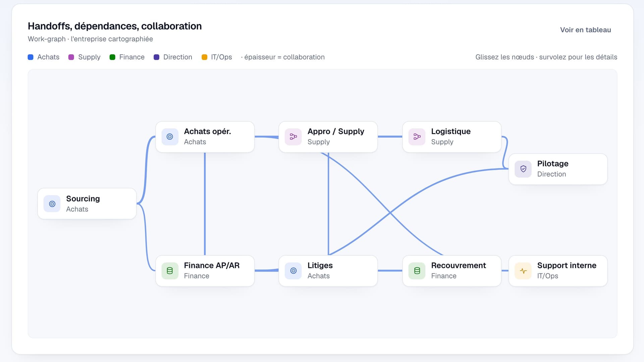This screenshot has width=644, height=362.
Task: Click the Direction subtitle under Pilotage
Action: 551,174
